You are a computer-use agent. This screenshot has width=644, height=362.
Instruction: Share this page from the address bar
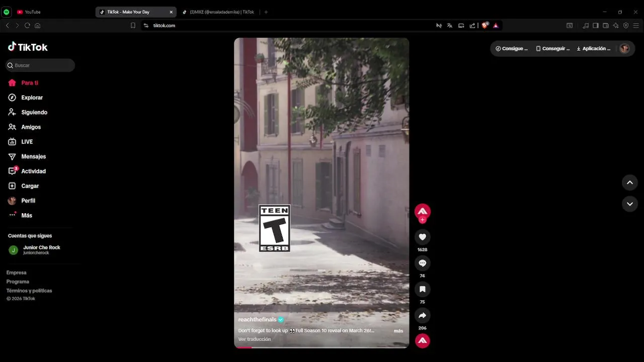(x=472, y=26)
